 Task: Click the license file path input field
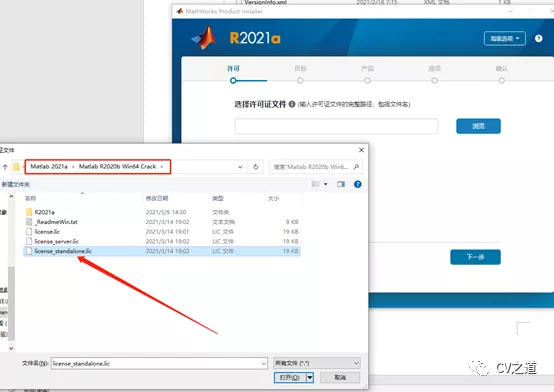coord(336,126)
